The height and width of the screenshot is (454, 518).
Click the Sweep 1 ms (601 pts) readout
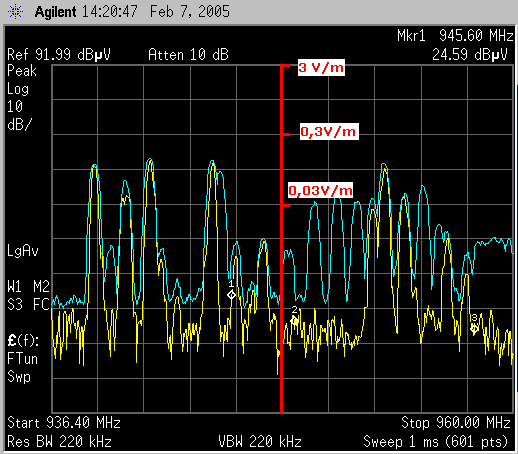coord(436,442)
